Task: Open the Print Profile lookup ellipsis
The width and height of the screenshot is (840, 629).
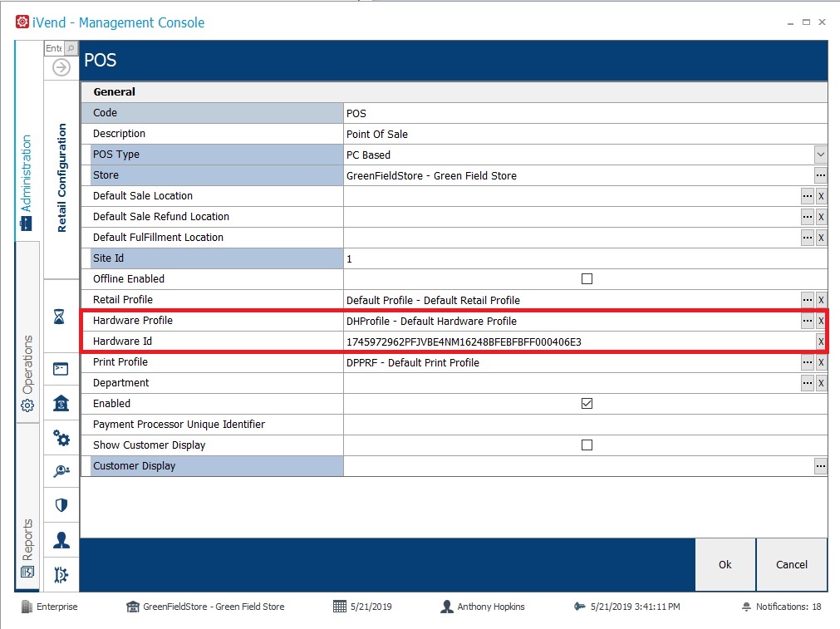Action: (x=808, y=362)
